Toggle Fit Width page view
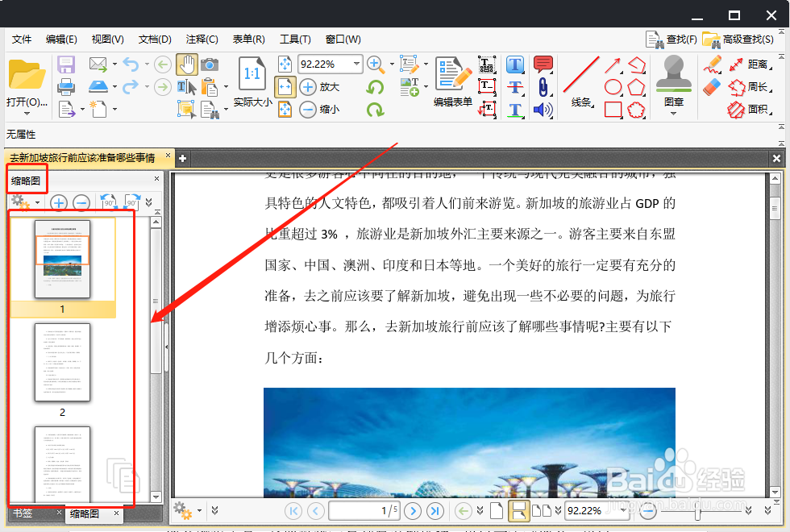This screenshot has width=790, height=532. [285, 87]
